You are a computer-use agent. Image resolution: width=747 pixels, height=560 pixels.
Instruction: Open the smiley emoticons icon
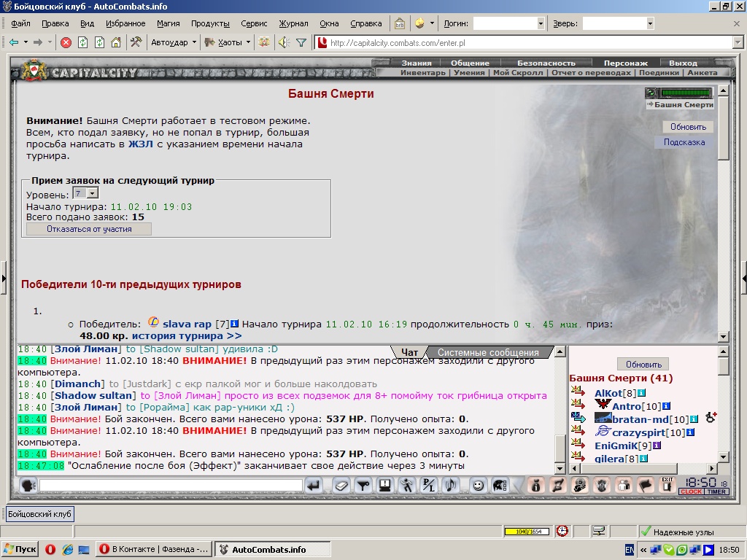(x=478, y=486)
